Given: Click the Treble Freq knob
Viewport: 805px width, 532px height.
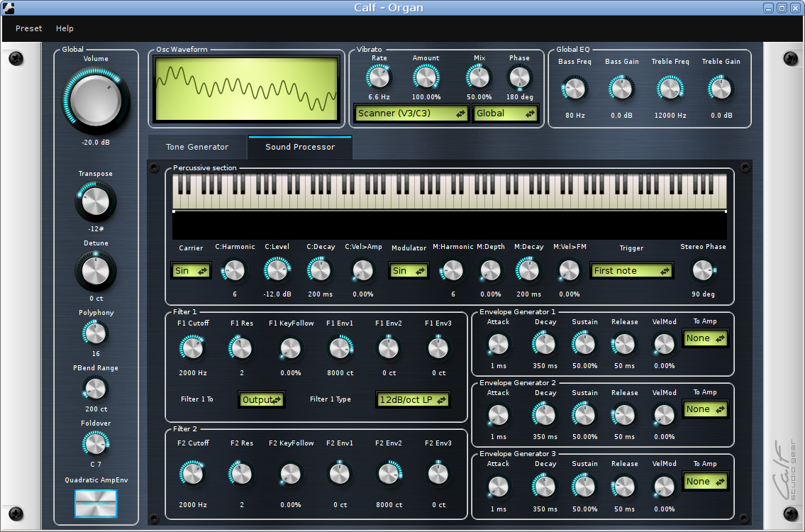Looking at the screenshot, I should click(x=670, y=89).
